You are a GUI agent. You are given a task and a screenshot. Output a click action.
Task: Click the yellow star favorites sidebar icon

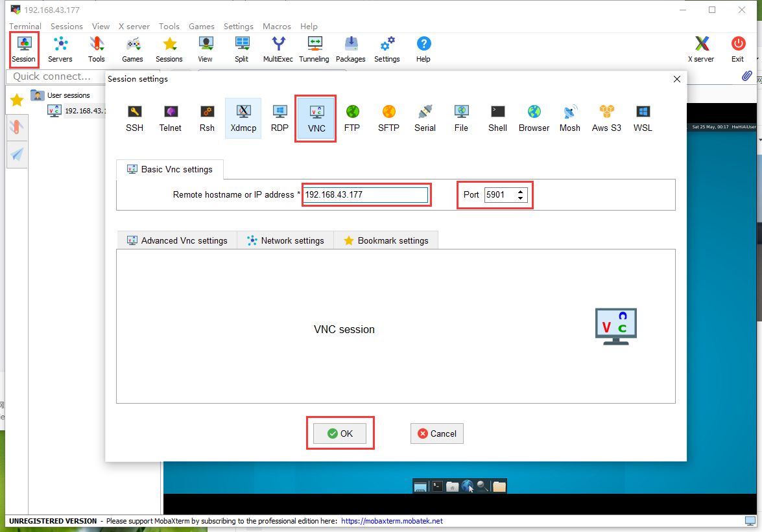(x=17, y=100)
